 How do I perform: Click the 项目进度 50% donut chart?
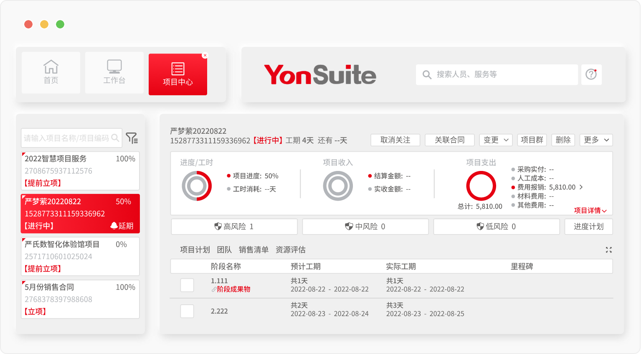(197, 186)
